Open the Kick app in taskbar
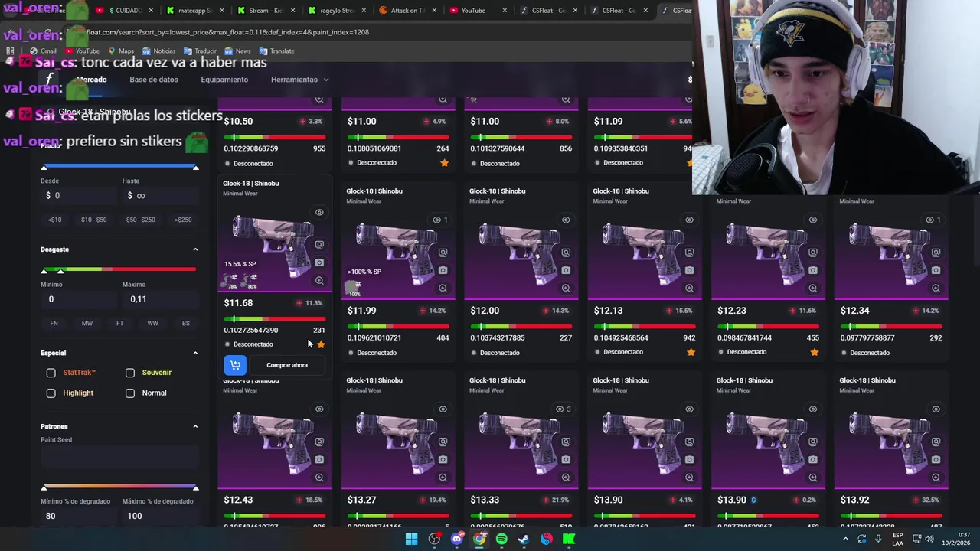The height and width of the screenshot is (551, 980). pos(569,539)
